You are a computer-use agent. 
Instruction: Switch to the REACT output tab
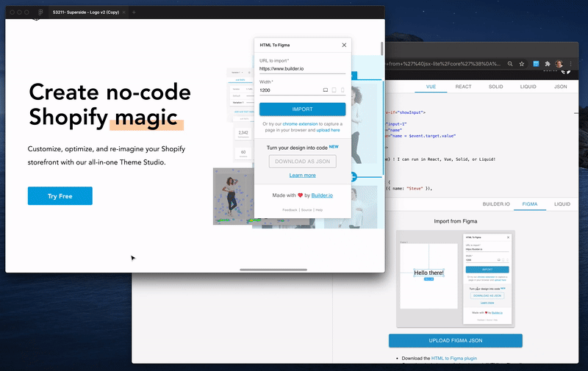(x=463, y=87)
